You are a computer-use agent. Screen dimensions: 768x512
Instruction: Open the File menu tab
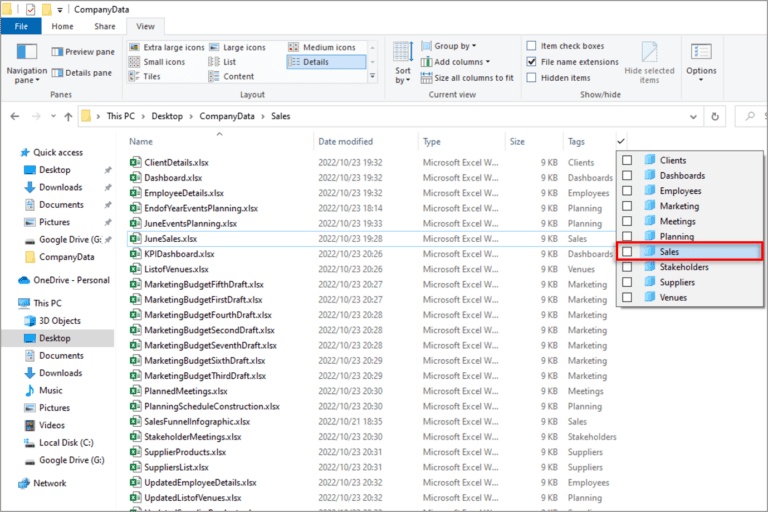(21, 26)
